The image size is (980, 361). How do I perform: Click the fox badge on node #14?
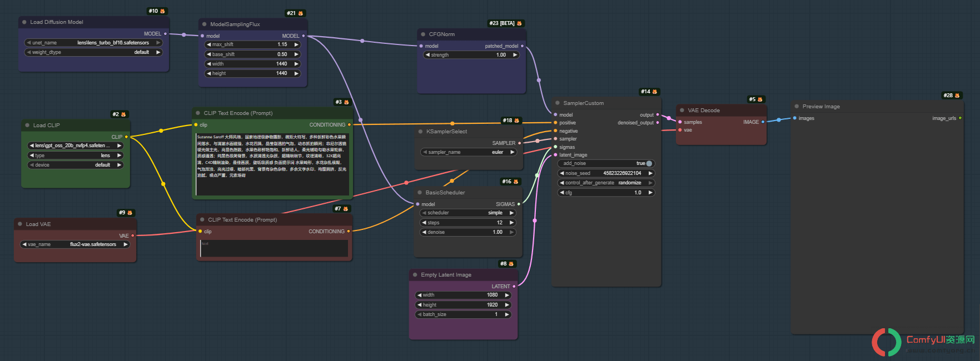(655, 92)
